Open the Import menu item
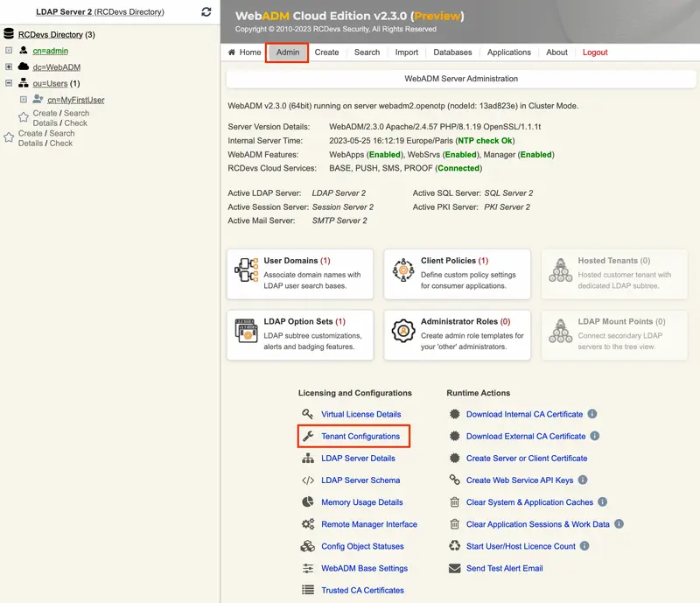This screenshot has height=603, width=700. [x=407, y=53]
